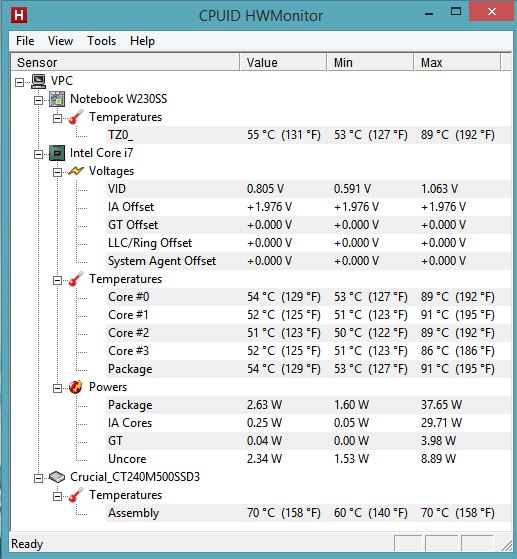Select the SSD Assembly temperature row
Screen dimensions: 517x559
click(x=308, y=513)
